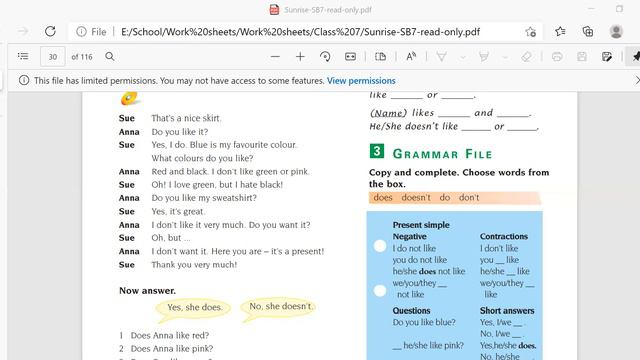Toggle the PDF table of contents
The height and width of the screenshot is (360, 640).
(x=23, y=56)
